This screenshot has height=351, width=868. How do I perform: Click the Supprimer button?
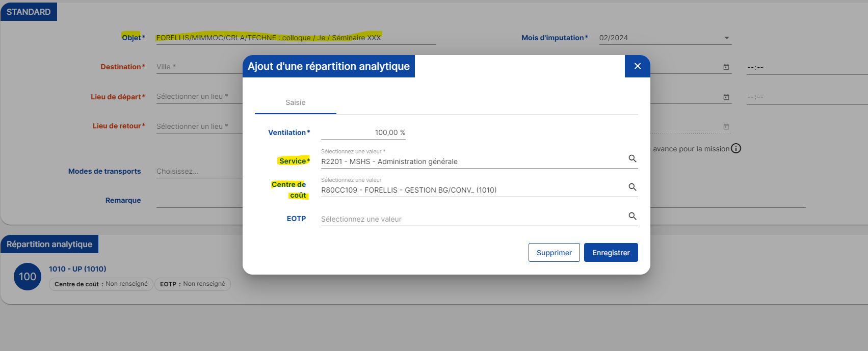click(x=554, y=253)
